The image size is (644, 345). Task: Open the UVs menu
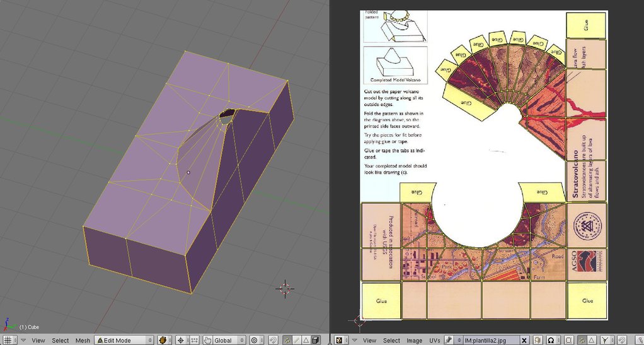[x=435, y=341]
